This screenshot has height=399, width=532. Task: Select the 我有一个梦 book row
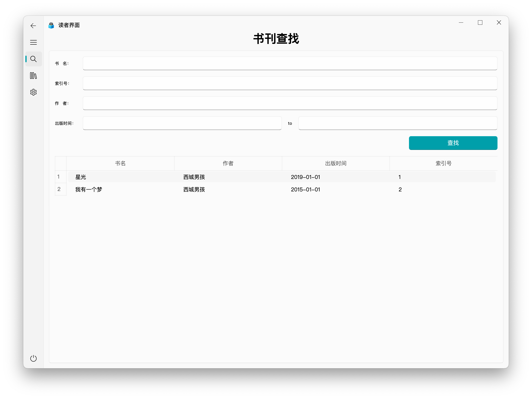coord(89,190)
